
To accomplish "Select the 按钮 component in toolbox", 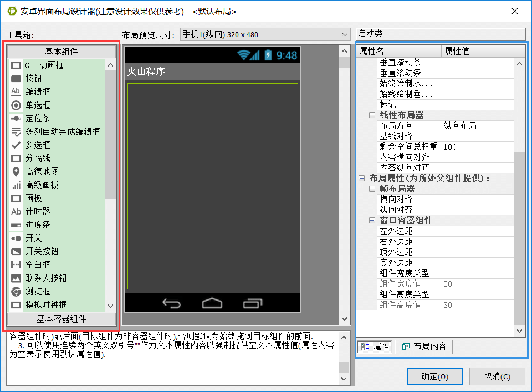I will [16, 79].
